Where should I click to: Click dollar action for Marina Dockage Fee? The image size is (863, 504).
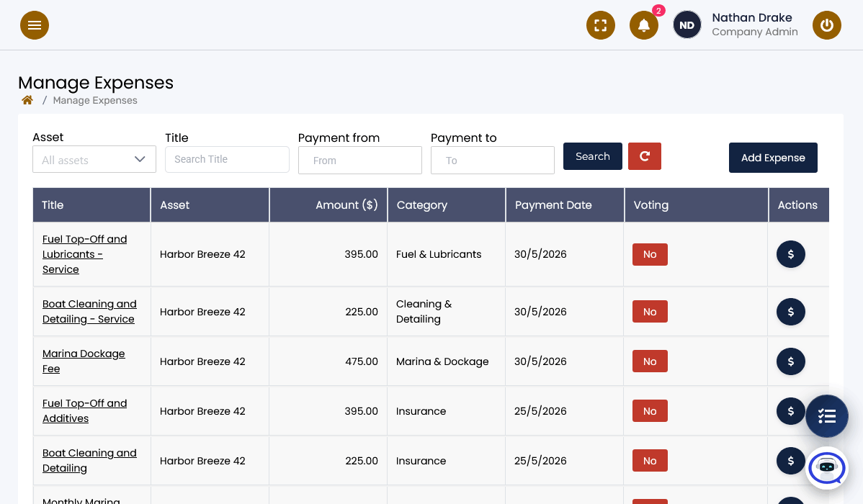[790, 361]
